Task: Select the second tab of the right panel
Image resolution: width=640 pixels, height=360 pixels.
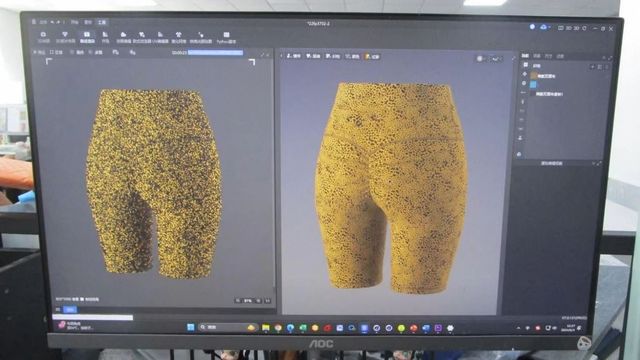Action: click(x=537, y=56)
